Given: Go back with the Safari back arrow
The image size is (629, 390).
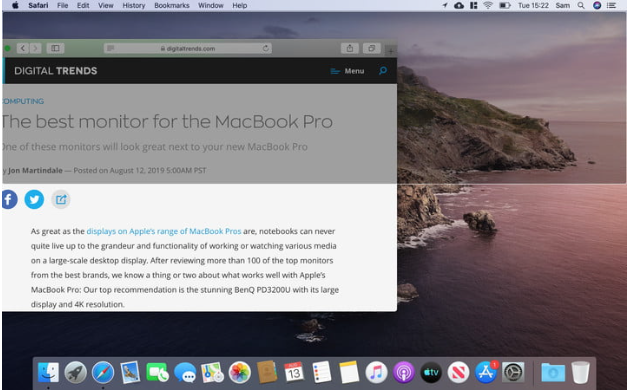Looking at the screenshot, I should tap(23, 49).
